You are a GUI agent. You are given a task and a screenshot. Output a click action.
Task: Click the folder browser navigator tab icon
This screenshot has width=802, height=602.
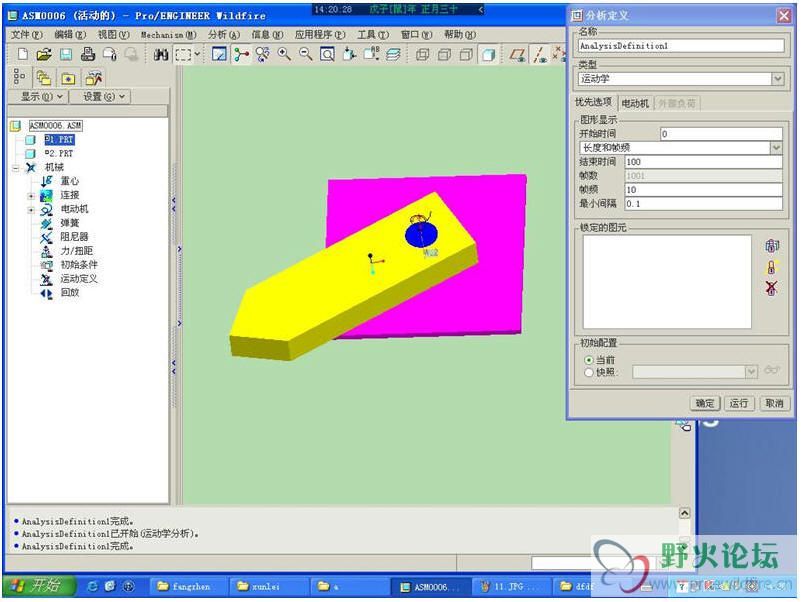pyautogui.click(x=44, y=78)
